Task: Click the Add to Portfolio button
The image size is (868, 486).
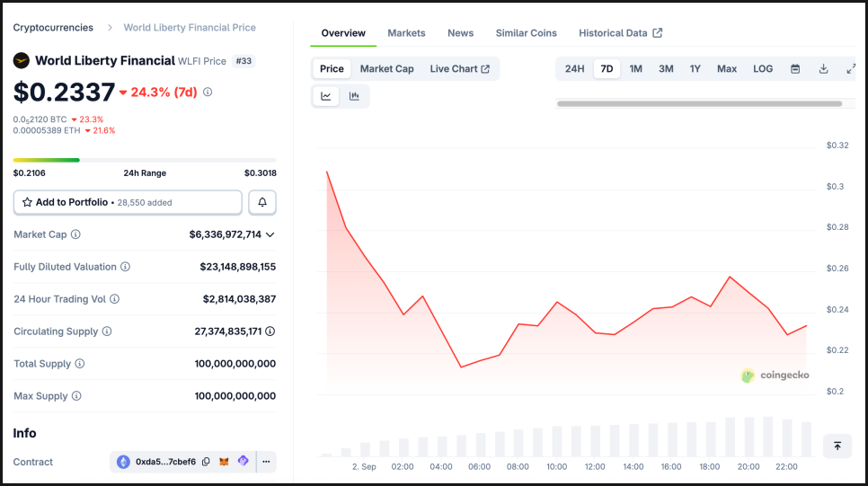Action: pyautogui.click(x=128, y=203)
